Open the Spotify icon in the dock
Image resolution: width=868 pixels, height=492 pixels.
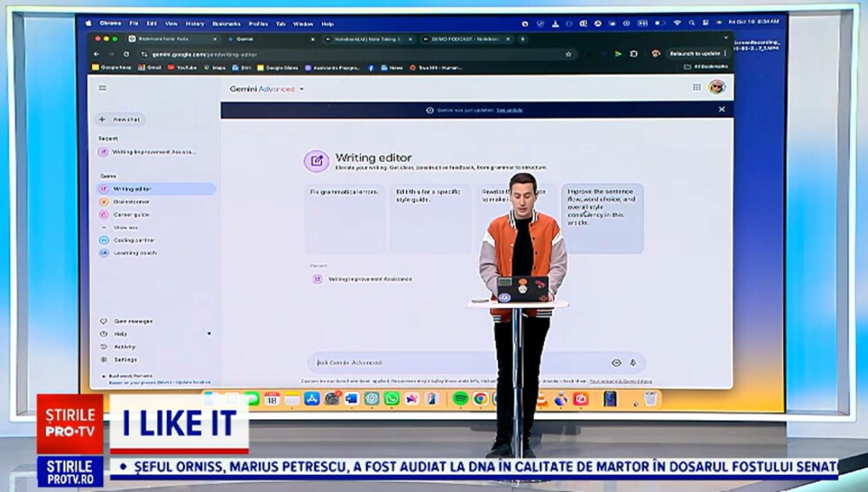[x=460, y=398]
